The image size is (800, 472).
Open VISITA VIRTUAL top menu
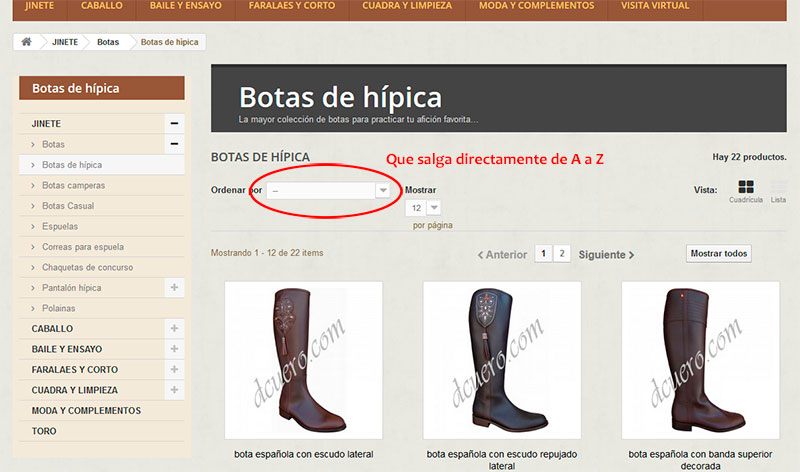coord(655,6)
